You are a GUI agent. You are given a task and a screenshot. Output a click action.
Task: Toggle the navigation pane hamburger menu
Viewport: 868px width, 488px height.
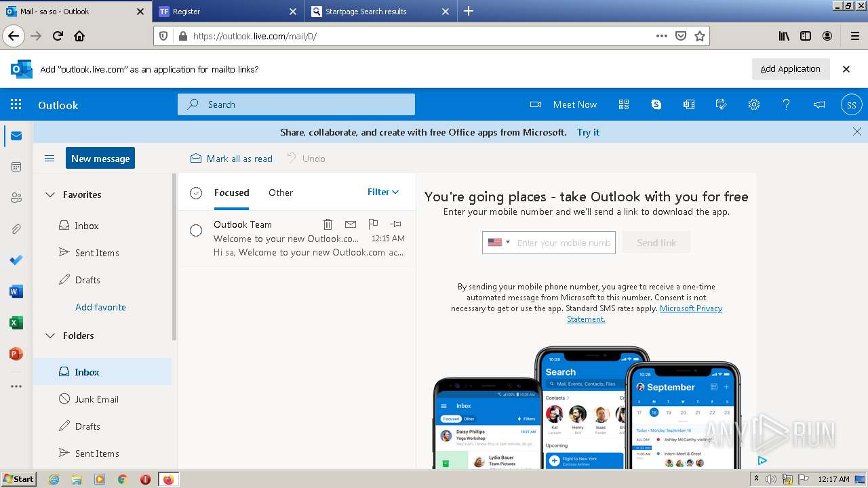pyautogui.click(x=50, y=159)
